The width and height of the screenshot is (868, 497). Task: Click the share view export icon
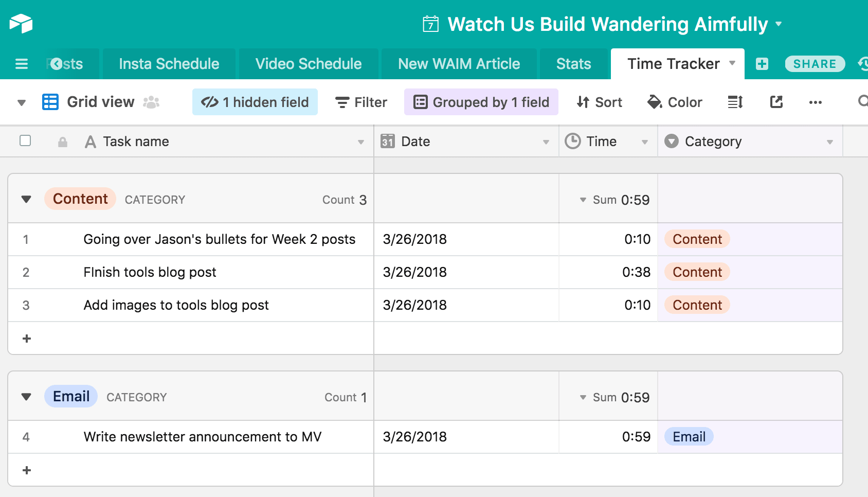[x=776, y=102]
